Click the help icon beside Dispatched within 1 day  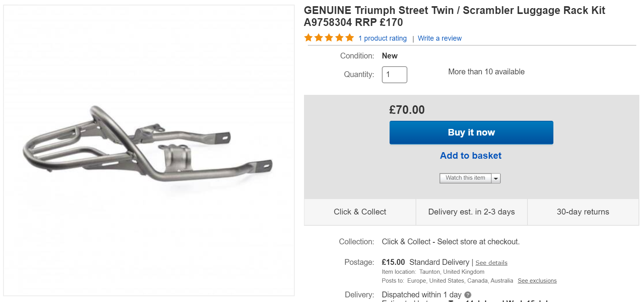[468, 295]
